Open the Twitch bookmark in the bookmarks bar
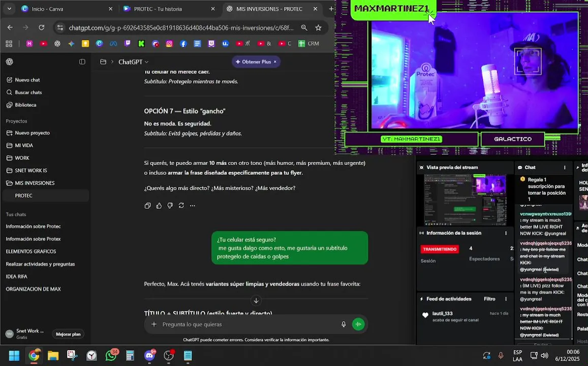Screen dimensions: 588x366 coord(128,44)
